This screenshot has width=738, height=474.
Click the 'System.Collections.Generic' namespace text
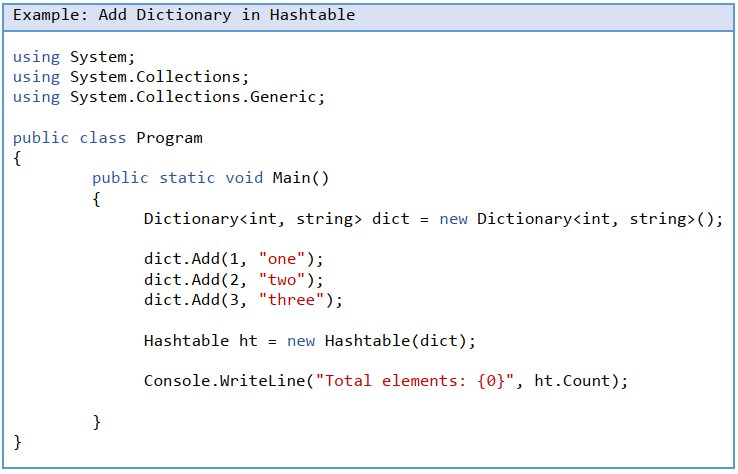coord(197,97)
